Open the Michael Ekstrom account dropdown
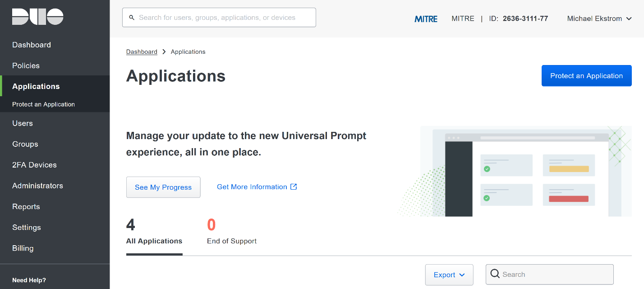Image resolution: width=644 pixels, height=289 pixels. coord(599,19)
